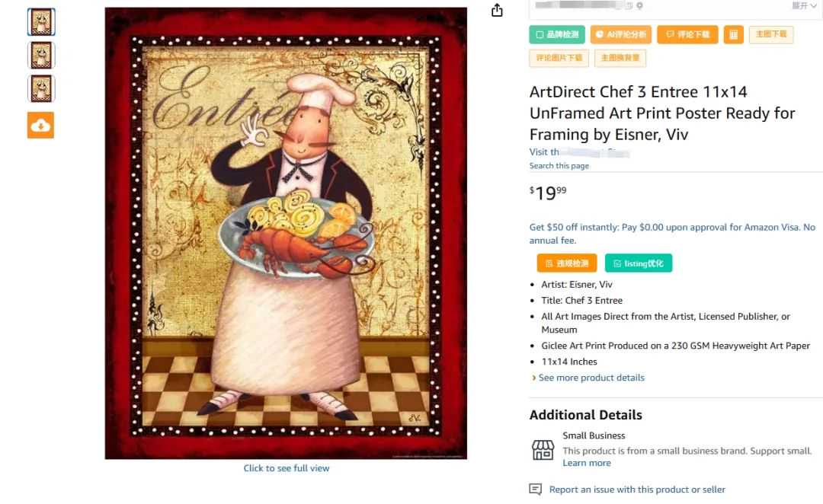Run the orange 违规检测 violation check
823x504 pixels.
coord(567,263)
